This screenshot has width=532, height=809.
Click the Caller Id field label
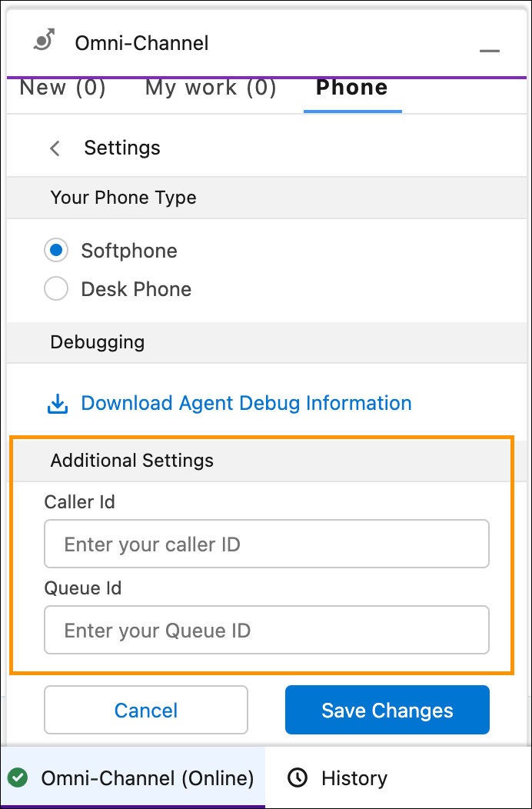pos(79,501)
